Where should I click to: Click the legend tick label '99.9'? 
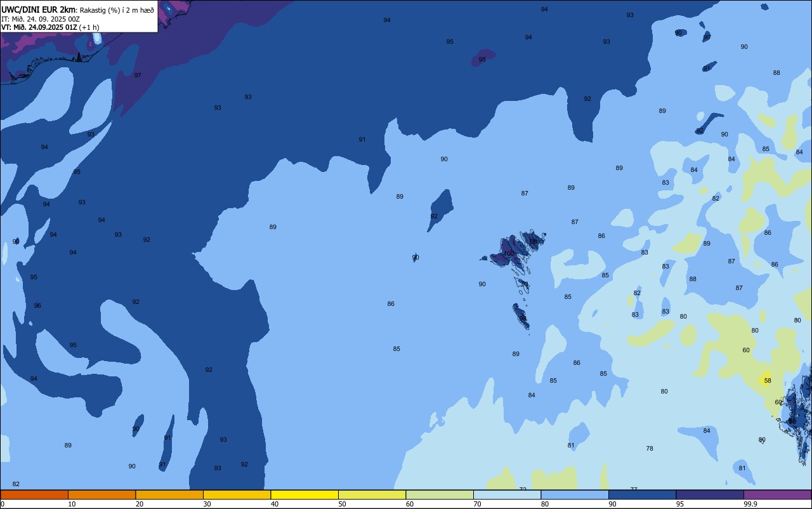pos(750,504)
